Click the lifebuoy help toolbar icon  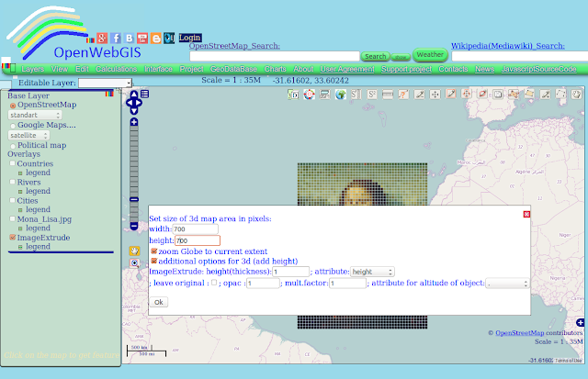click(309, 95)
